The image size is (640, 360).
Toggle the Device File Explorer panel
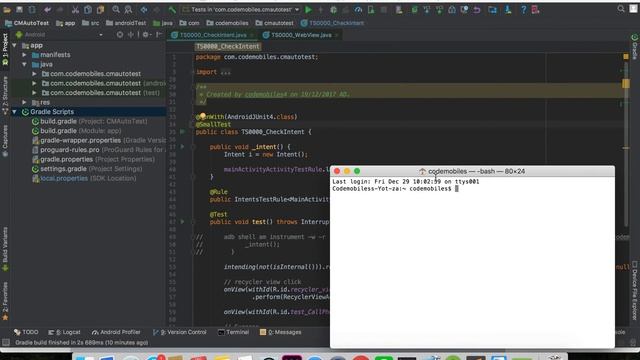(635, 291)
